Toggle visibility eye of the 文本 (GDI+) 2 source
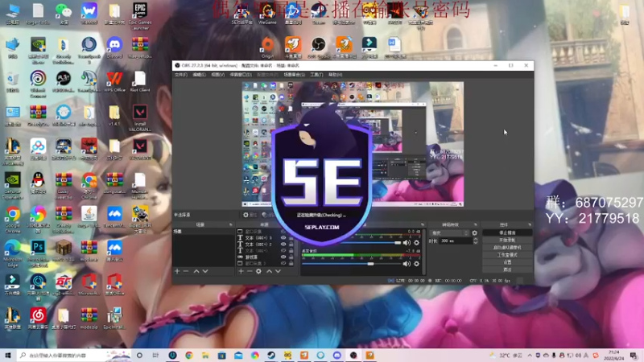644x362 pixels. [283, 245]
